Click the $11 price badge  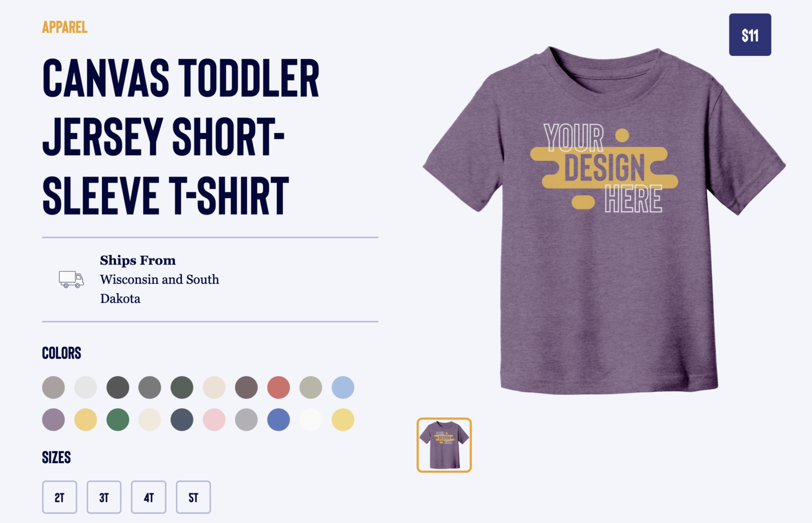(750, 35)
